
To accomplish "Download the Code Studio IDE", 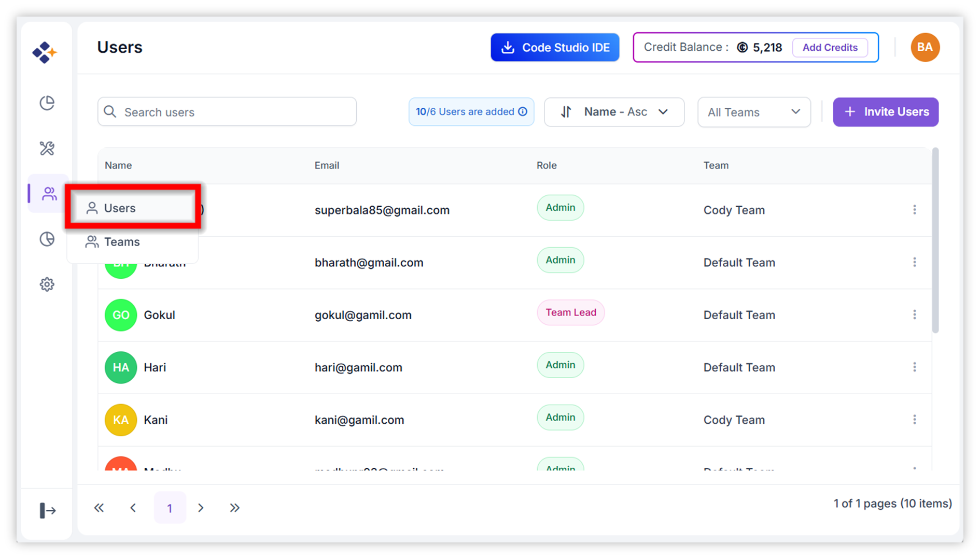I will [x=555, y=48].
